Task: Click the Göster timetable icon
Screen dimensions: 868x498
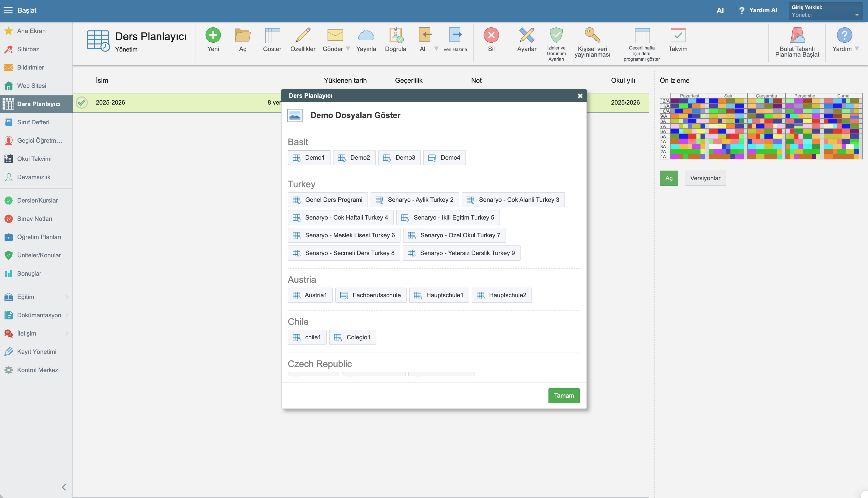Action: (x=272, y=35)
